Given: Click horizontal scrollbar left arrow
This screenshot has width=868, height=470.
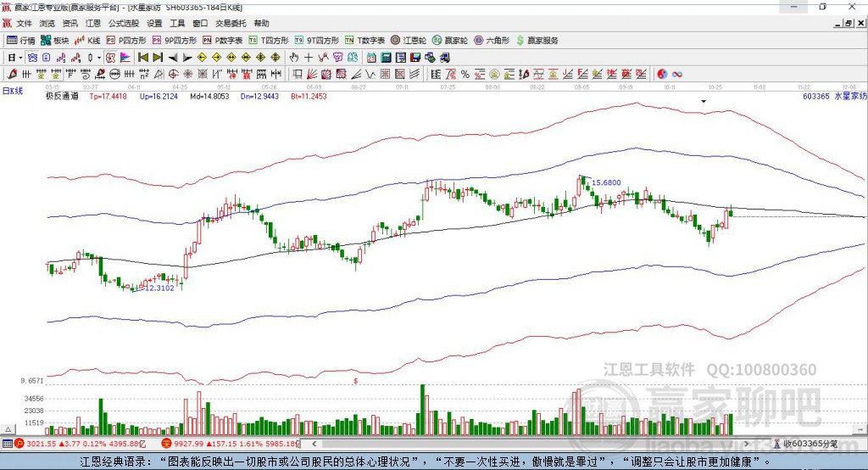Looking at the screenshot, I should point(314,444).
